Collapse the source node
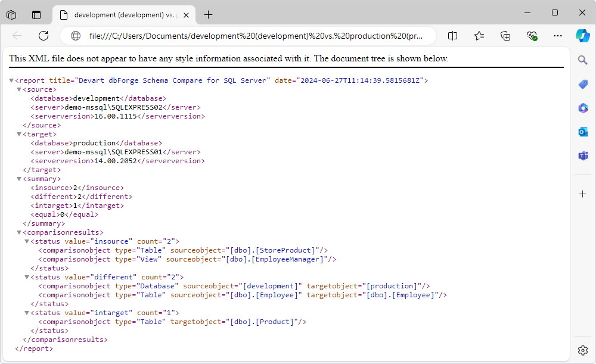Viewport: 596px width, 364px height. (19, 90)
